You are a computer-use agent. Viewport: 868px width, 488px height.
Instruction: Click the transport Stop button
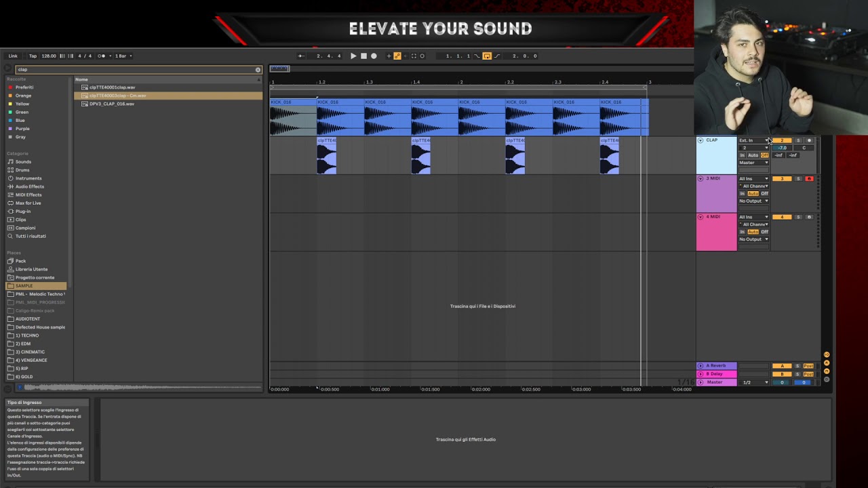pyautogui.click(x=363, y=56)
